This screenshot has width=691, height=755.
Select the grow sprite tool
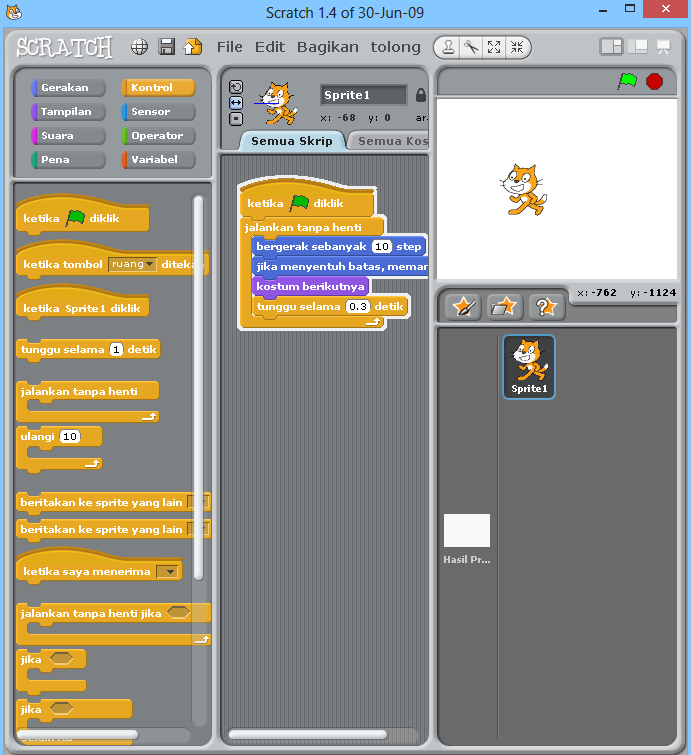click(x=494, y=48)
